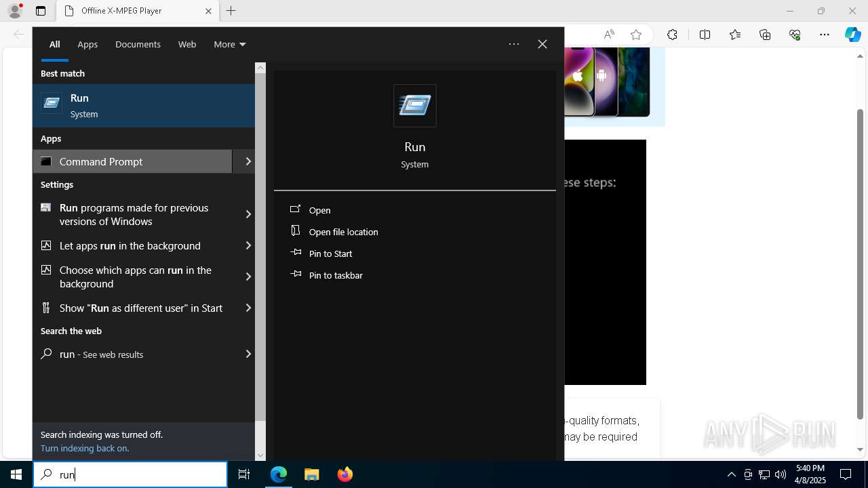Viewport: 868px width, 488px height.
Task: Expand 'Run programs made for previous versions' arrow
Action: tap(248, 214)
